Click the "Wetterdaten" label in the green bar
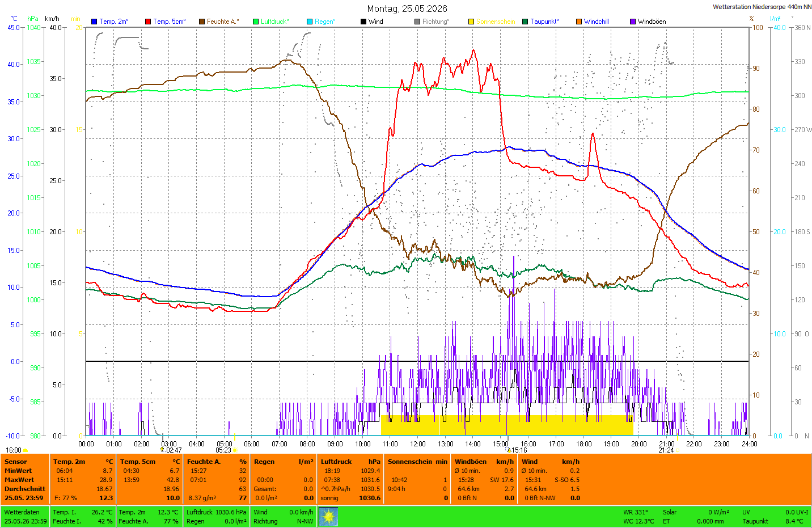The height and width of the screenshot is (528, 812). (22, 512)
